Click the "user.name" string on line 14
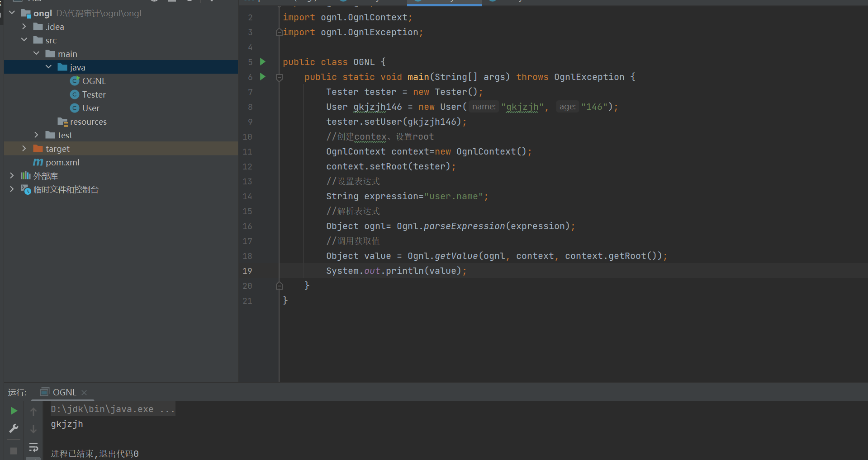868x460 pixels. tap(454, 196)
